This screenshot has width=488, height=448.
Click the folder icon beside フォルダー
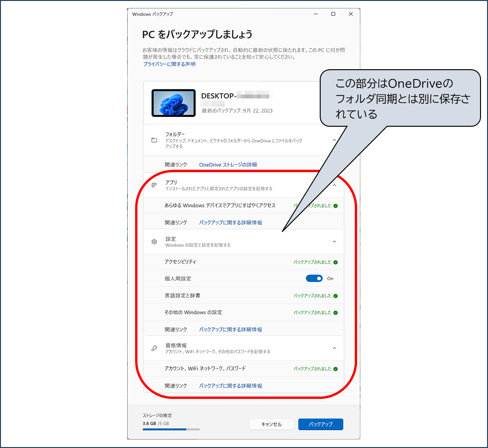(154, 140)
